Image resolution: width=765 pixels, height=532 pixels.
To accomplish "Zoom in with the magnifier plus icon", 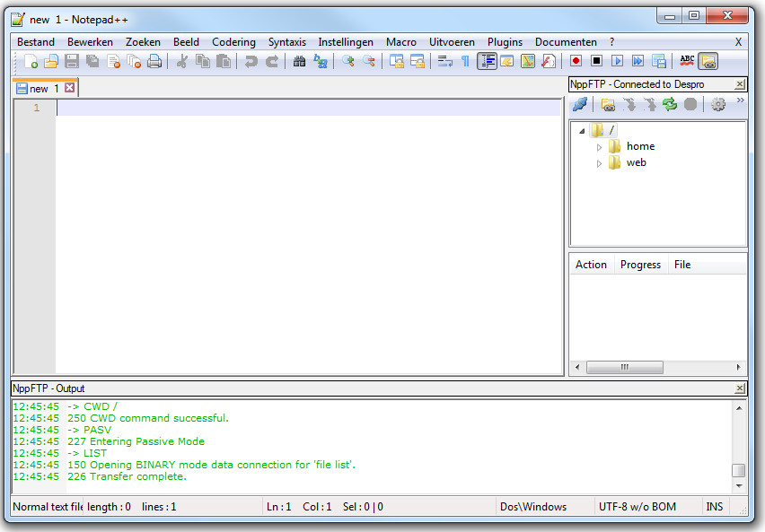I will pos(347,61).
